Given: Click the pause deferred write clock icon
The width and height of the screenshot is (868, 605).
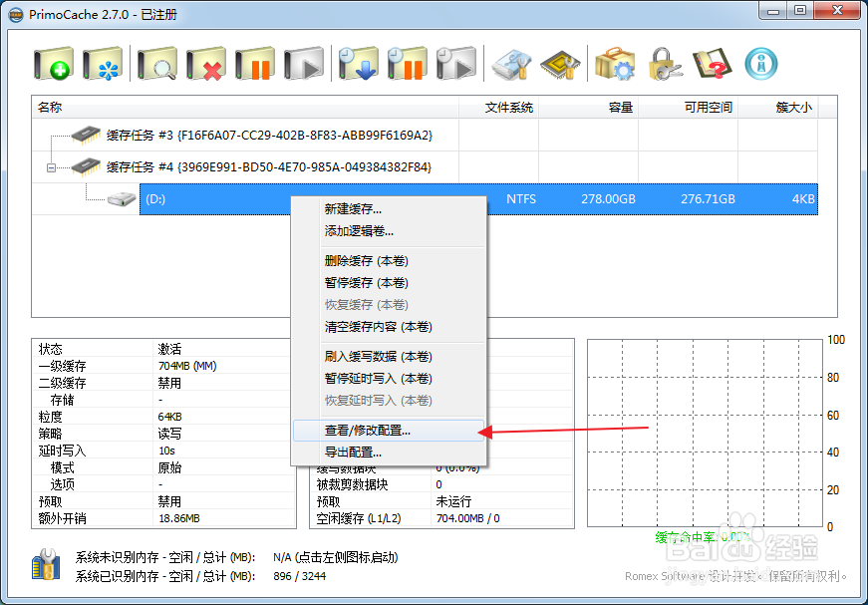Looking at the screenshot, I should [x=407, y=64].
